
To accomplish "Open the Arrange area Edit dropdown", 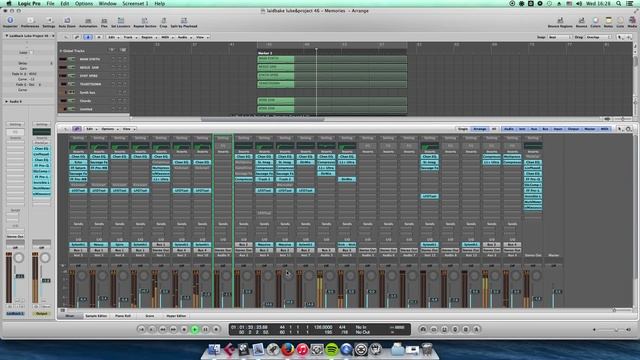I will pos(113,37).
